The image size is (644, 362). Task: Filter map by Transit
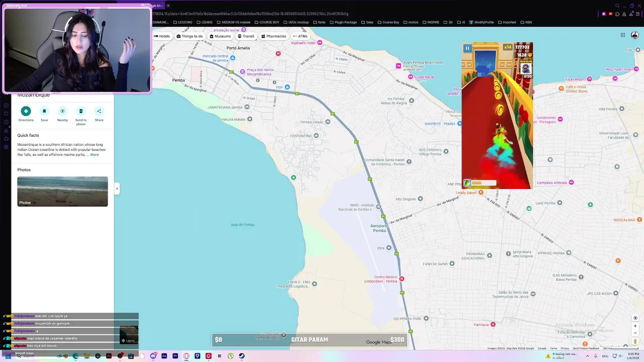pyautogui.click(x=246, y=36)
